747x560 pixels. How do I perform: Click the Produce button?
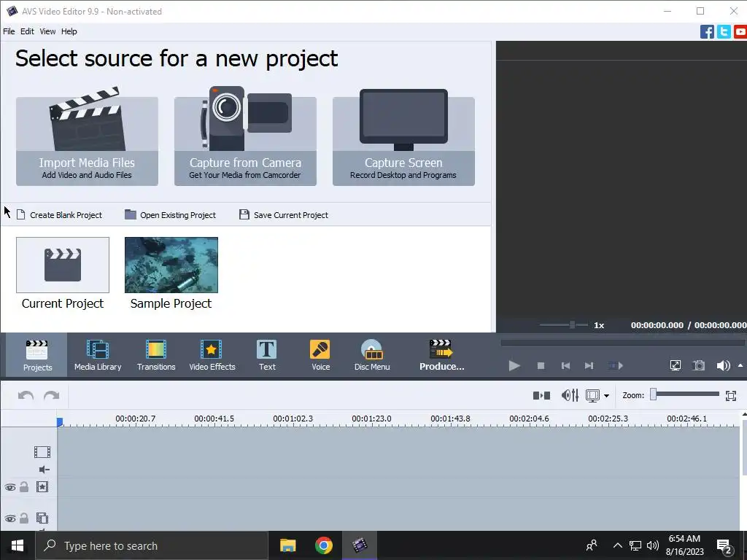pyautogui.click(x=441, y=355)
